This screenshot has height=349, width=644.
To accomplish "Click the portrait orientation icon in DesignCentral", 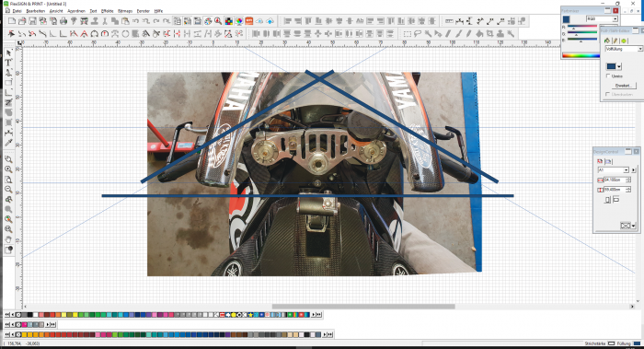I will point(608,200).
